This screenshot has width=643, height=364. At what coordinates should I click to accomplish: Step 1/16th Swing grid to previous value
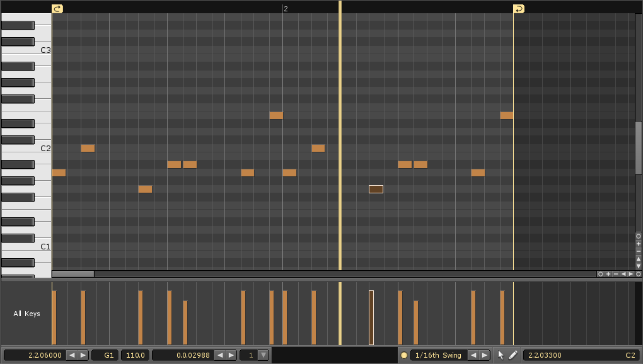tap(473, 355)
